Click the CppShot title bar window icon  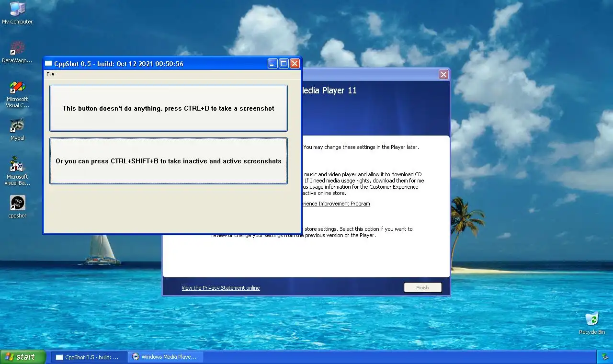pyautogui.click(x=48, y=64)
